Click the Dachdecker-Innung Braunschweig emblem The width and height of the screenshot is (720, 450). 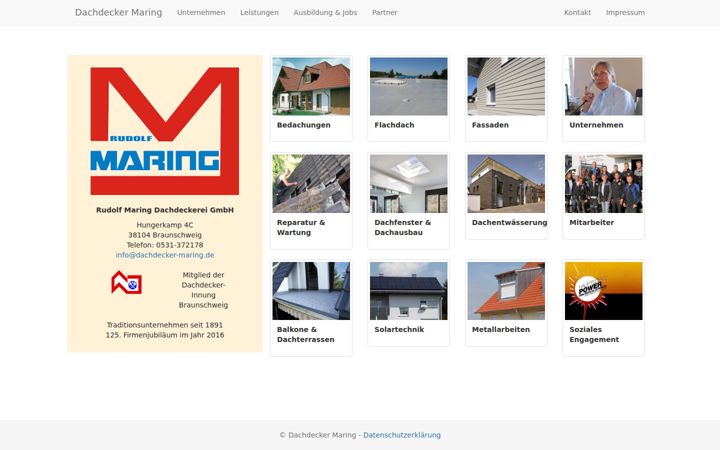(126, 282)
